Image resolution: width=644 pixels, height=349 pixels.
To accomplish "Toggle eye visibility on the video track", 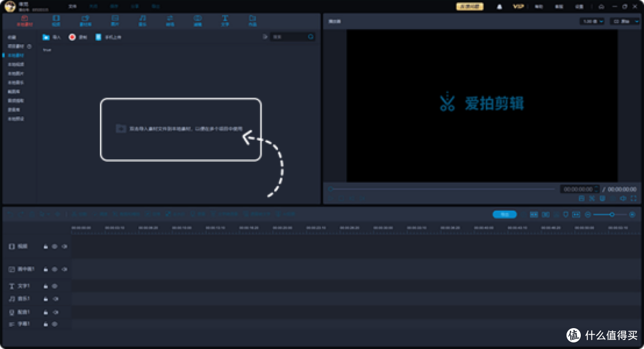I will (x=55, y=246).
